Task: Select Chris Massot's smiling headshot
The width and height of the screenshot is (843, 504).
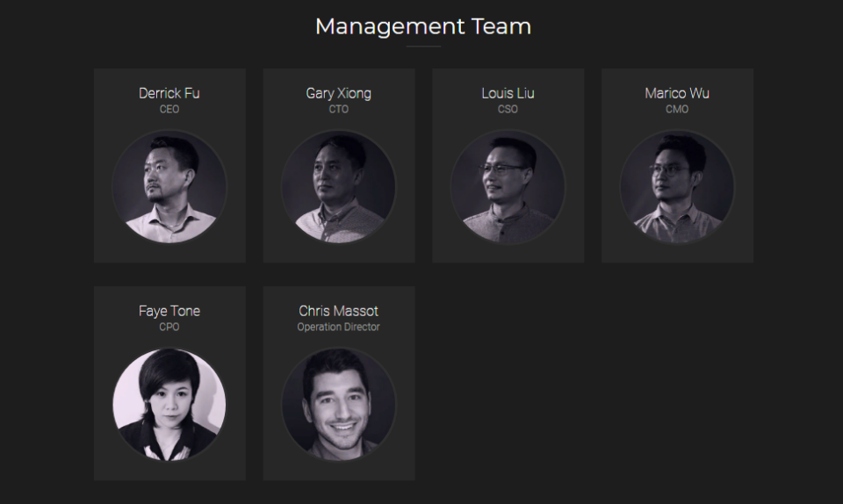Action: (339, 405)
